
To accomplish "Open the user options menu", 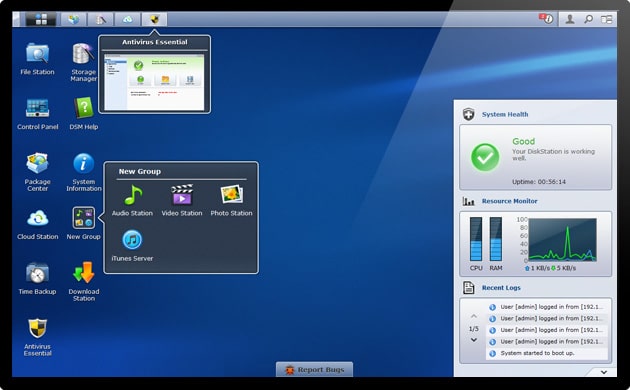I will (x=570, y=19).
